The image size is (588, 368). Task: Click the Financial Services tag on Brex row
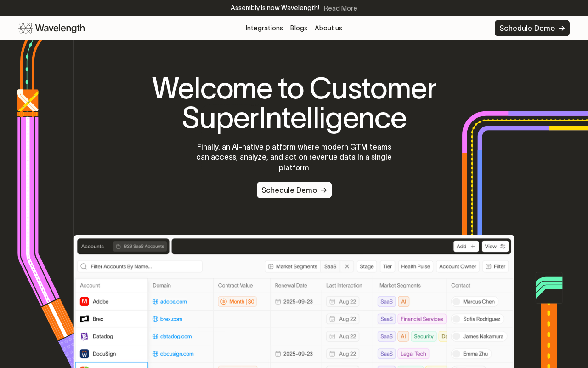pyautogui.click(x=422, y=319)
